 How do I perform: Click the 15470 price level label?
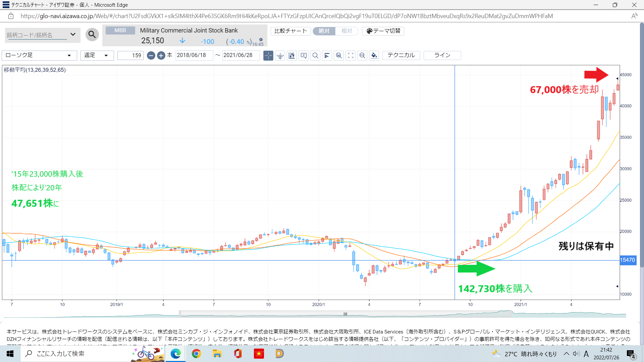(628, 260)
